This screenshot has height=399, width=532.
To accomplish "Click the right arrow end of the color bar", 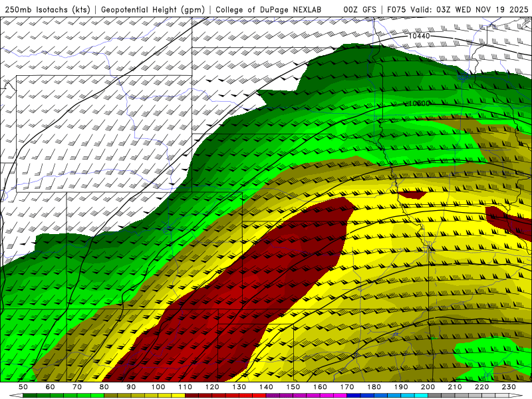I will click(x=516, y=396).
